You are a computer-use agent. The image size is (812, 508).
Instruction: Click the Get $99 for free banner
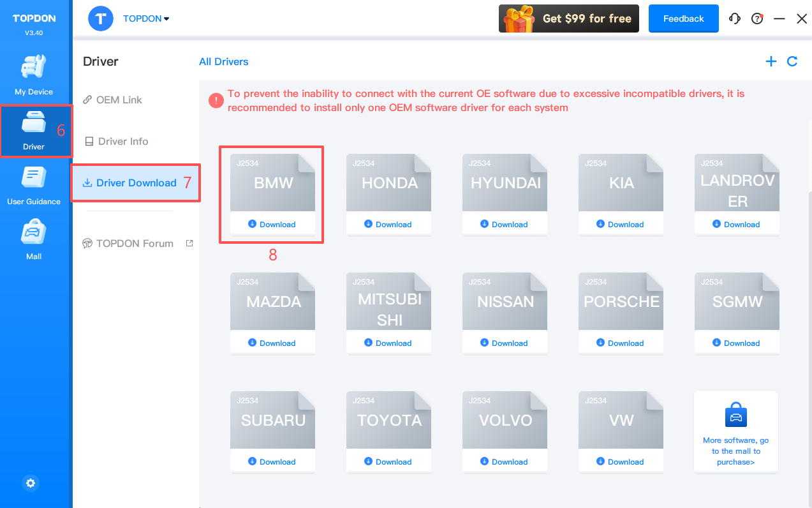tap(569, 19)
